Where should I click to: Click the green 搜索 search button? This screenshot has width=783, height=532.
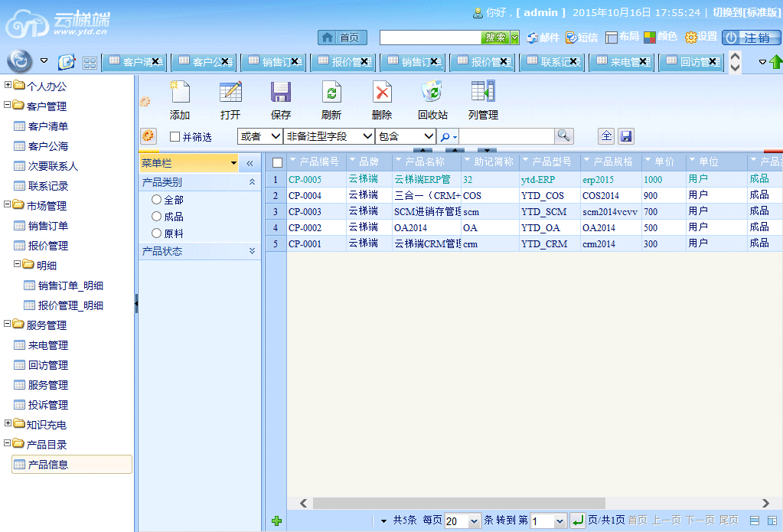(495, 38)
